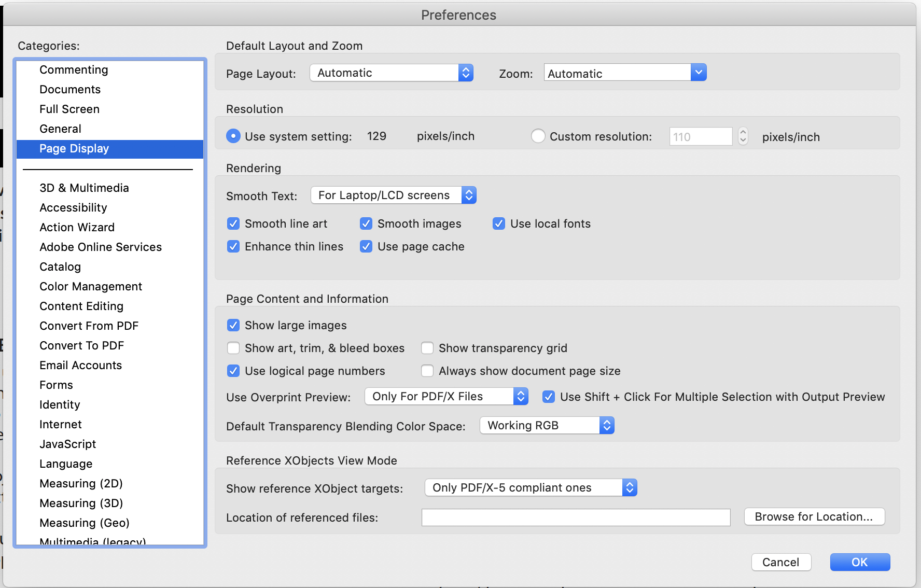Enable Show transparency grid
Screen dimensions: 921x588
427,348
